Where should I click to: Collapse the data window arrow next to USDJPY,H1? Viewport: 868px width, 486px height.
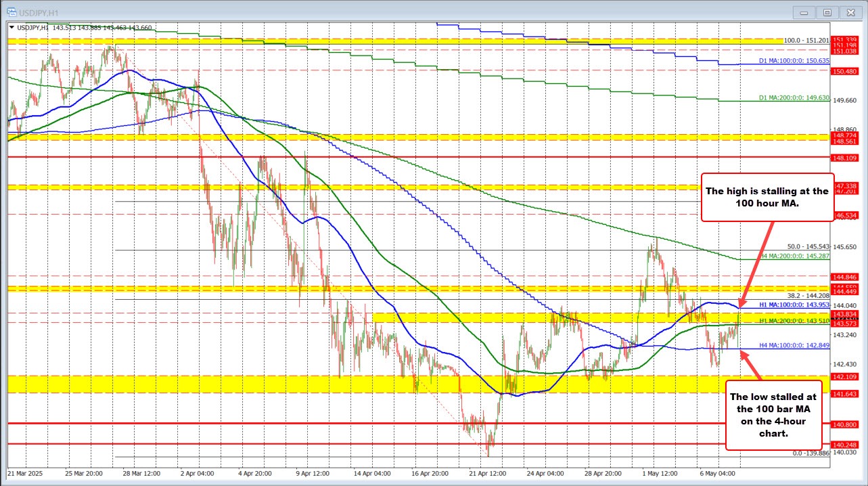[11, 27]
